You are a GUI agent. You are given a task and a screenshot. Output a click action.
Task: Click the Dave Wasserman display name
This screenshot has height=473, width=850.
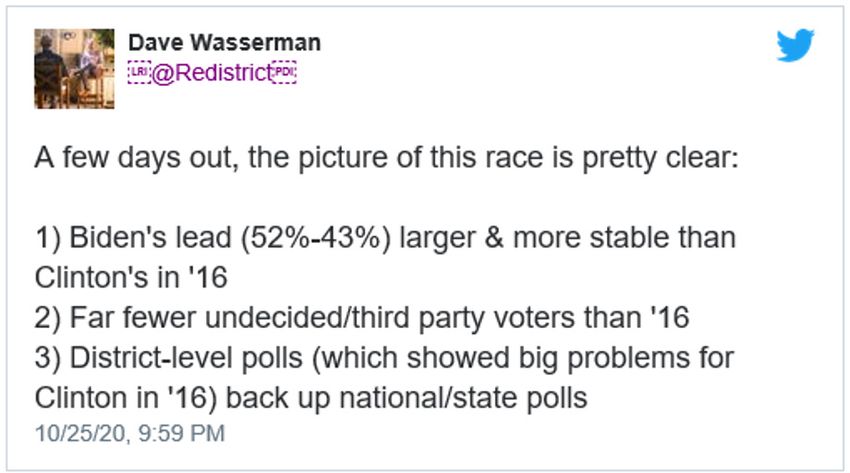[x=224, y=42]
